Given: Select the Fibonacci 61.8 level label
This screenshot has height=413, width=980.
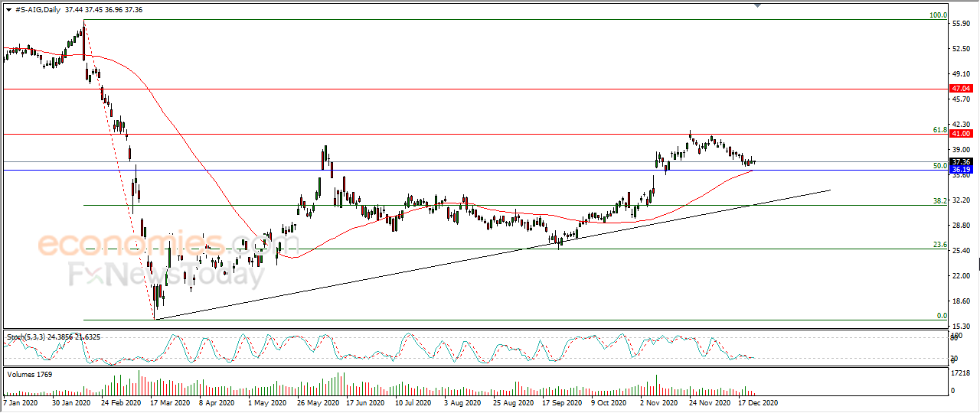Looking at the screenshot, I should pos(939,130).
